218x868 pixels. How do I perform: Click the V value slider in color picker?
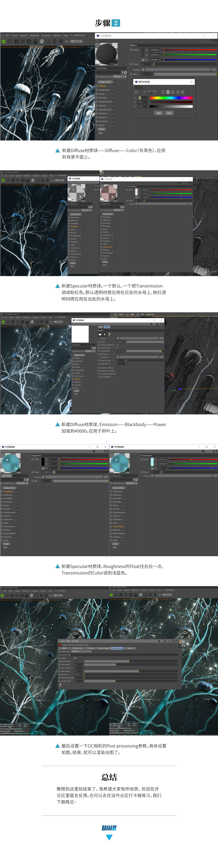[171, 107]
